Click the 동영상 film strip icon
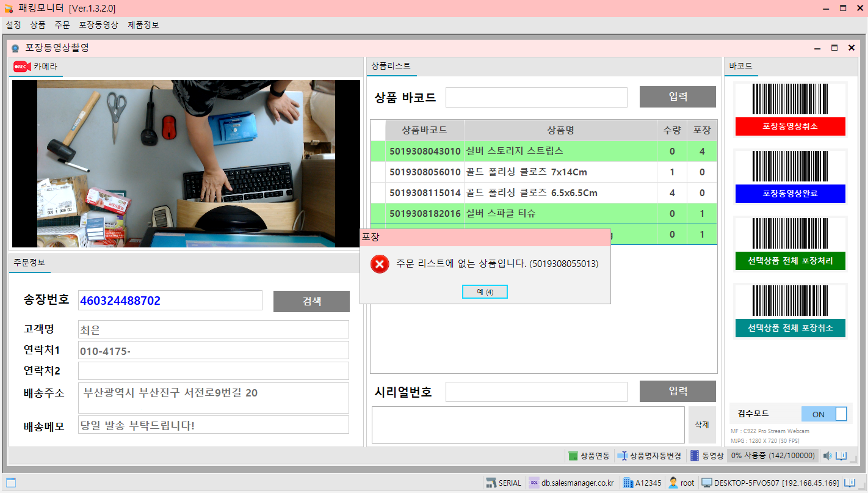 [694, 456]
